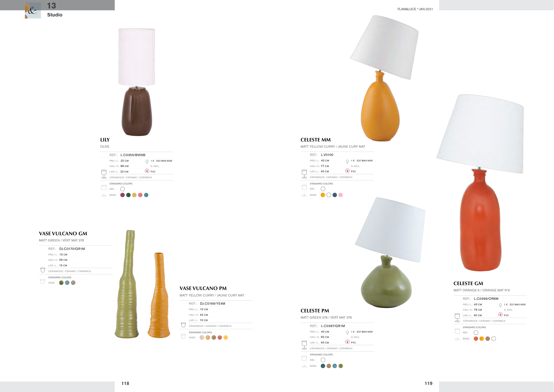554x392 pixels.
Task: Click page number 119
Action: coord(429,383)
